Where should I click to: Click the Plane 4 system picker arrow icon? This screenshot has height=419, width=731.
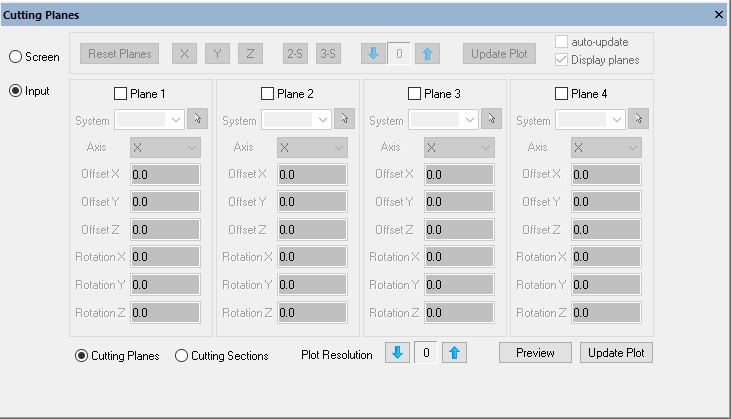[638, 120]
